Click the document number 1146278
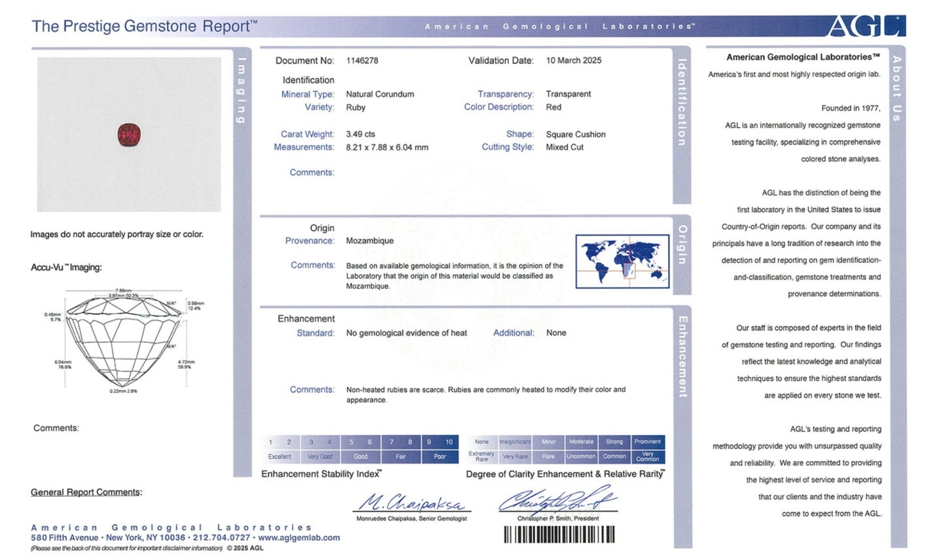Image resolution: width=931 pixels, height=560 pixels. coord(362,61)
